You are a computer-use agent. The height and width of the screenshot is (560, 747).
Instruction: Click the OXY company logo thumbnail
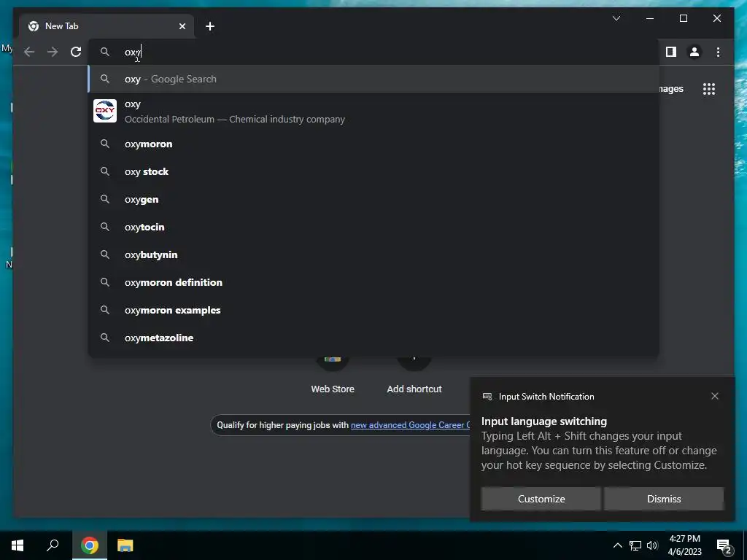[105, 111]
